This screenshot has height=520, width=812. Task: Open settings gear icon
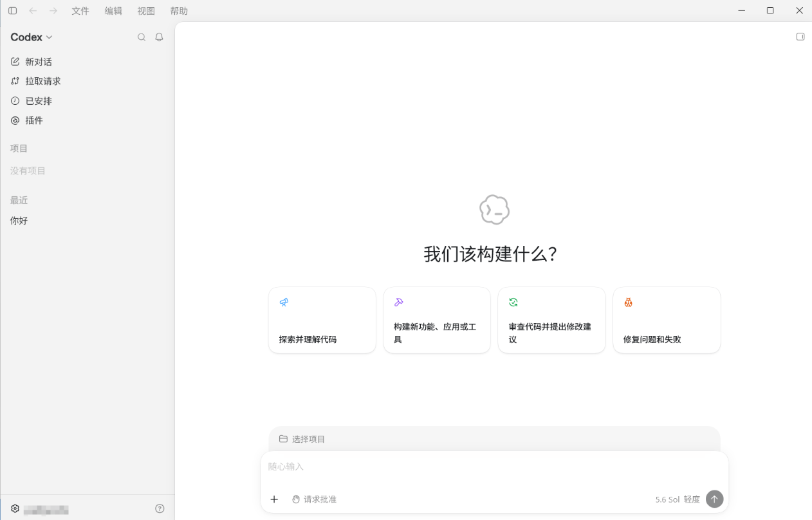tap(15, 508)
